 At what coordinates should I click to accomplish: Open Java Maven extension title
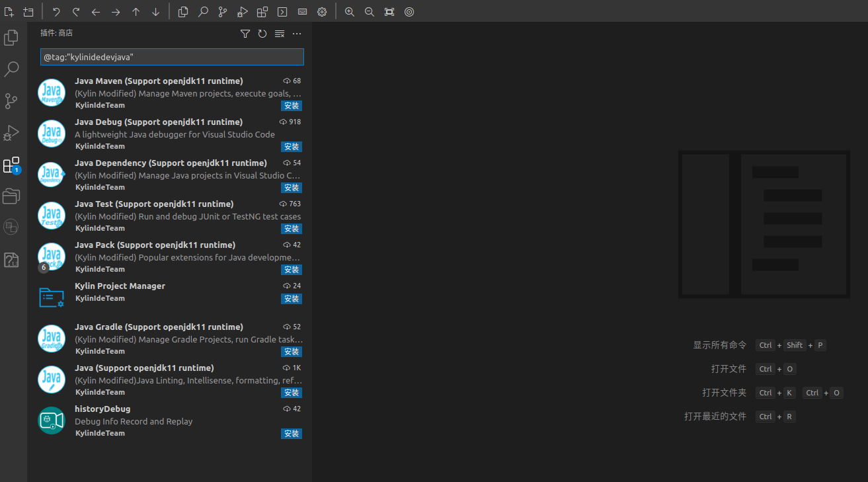tap(159, 81)
